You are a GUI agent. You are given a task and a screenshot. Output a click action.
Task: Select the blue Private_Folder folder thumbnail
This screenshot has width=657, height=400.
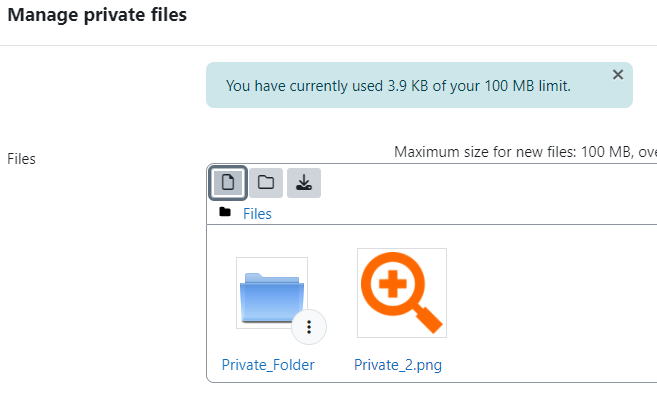(272, 293)
